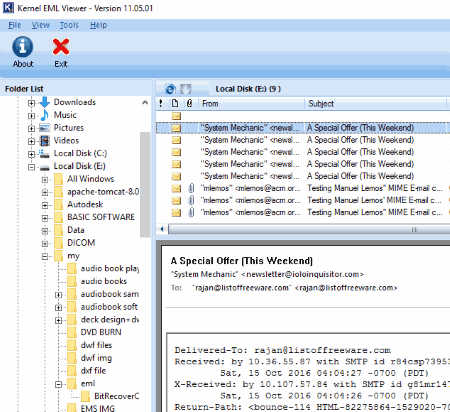Screen dimensions: 450x412
Task: Sort by importance exclamation column
Action: (161, 104)
